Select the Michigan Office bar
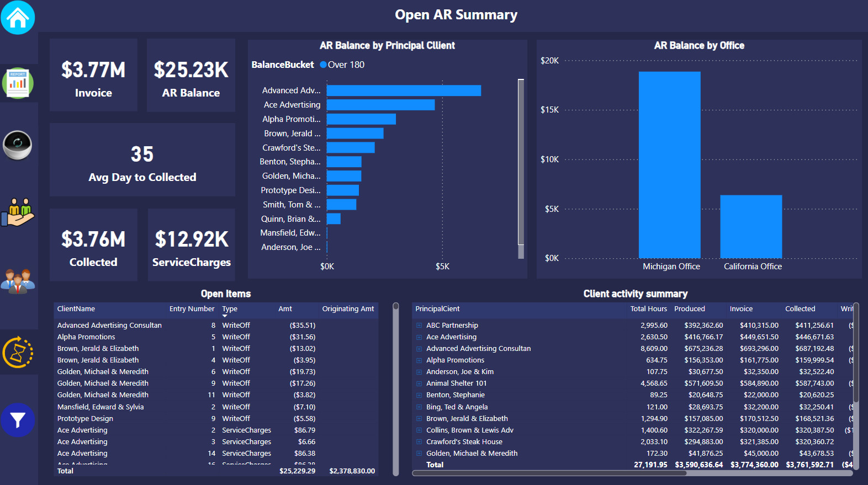Screen dimensions: 868x485 670,164
